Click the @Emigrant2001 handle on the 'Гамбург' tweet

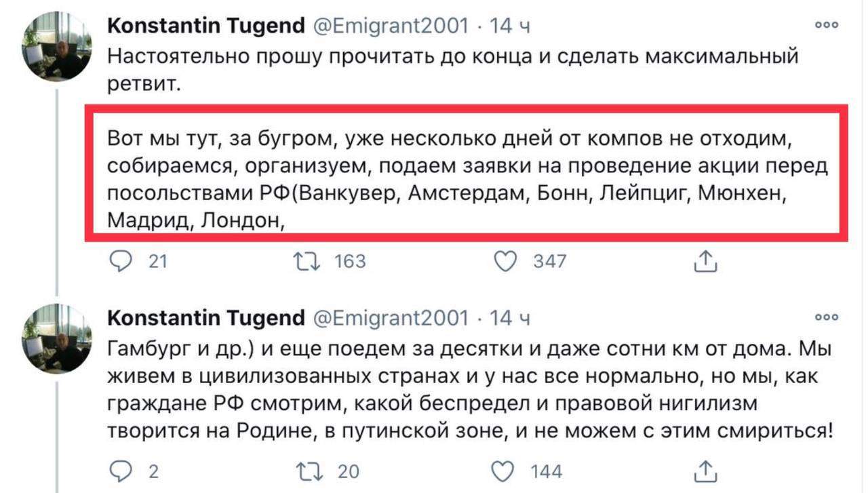tap(390, 317)
